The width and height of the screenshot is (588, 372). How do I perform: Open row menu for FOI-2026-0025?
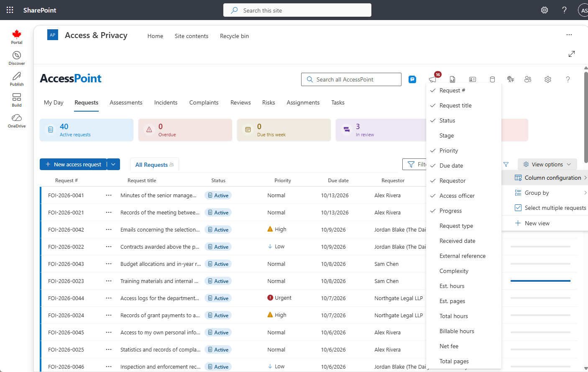click(109, 349)
